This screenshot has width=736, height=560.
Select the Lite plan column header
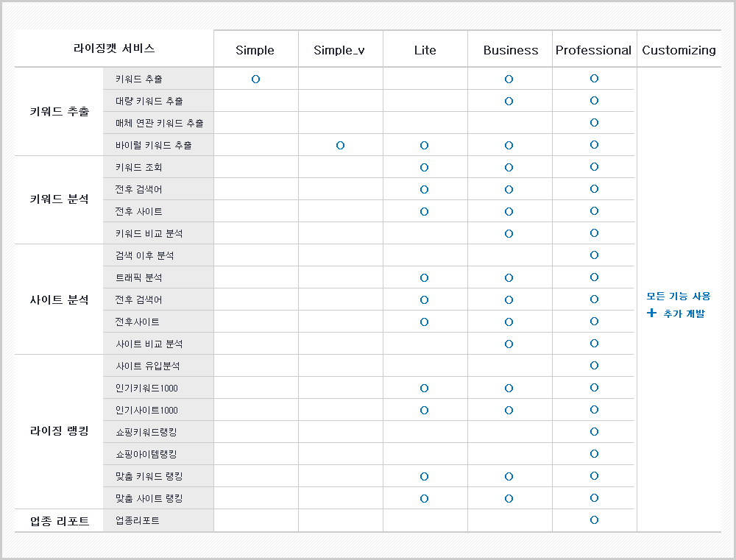tap(425, 50)
